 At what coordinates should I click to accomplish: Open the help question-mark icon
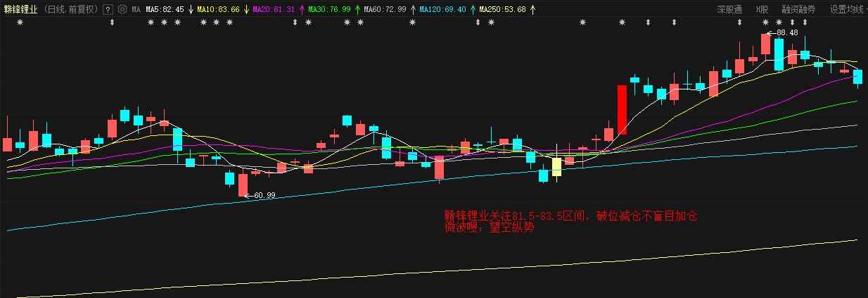coord(108,10)
